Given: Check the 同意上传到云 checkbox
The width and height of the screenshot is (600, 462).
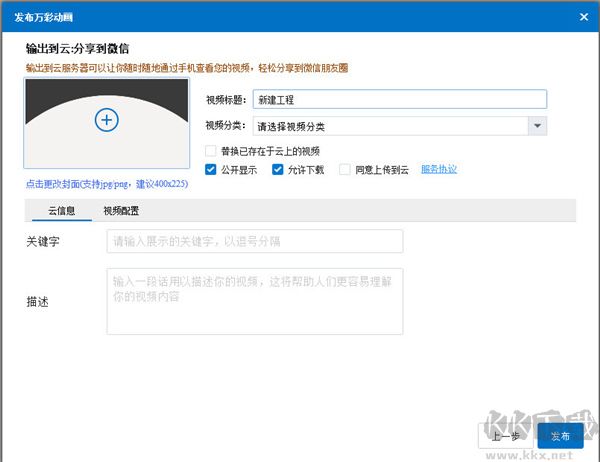Looking at the screenshot, I should point(345,170).
